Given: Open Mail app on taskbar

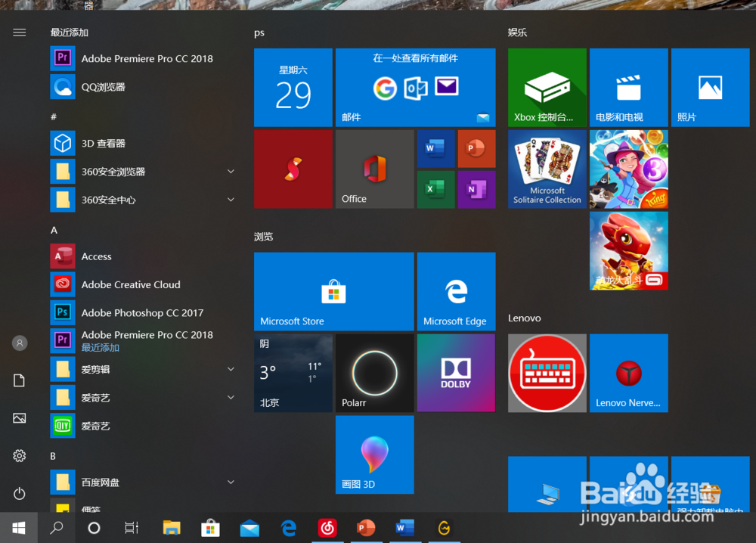Looking at the screenshot, I should coord(249,528).
